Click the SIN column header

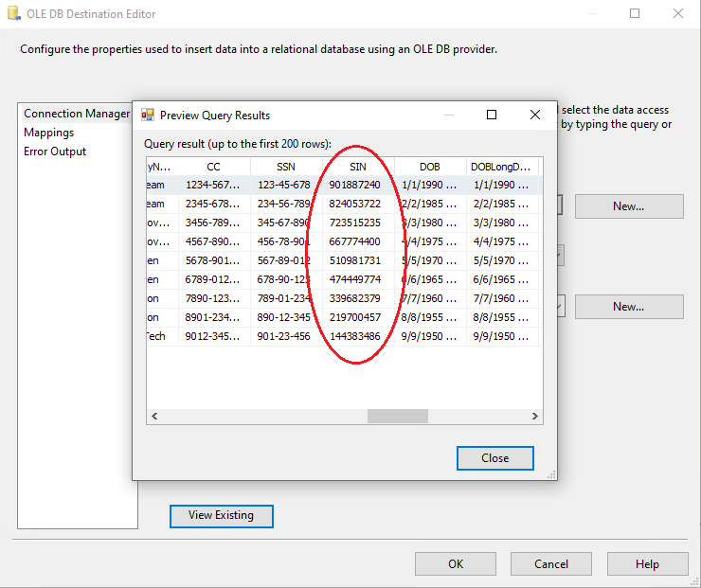(x=357, y=167)
